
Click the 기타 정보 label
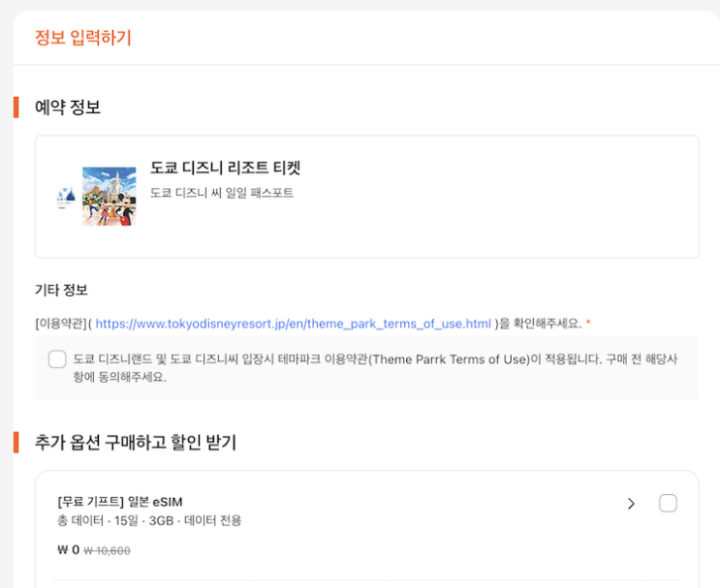pos(61,290)
